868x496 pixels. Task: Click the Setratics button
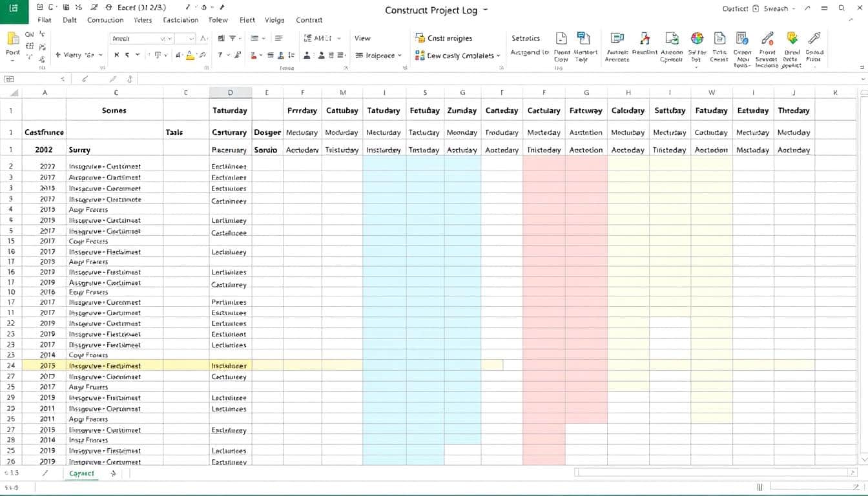(526, 38)
